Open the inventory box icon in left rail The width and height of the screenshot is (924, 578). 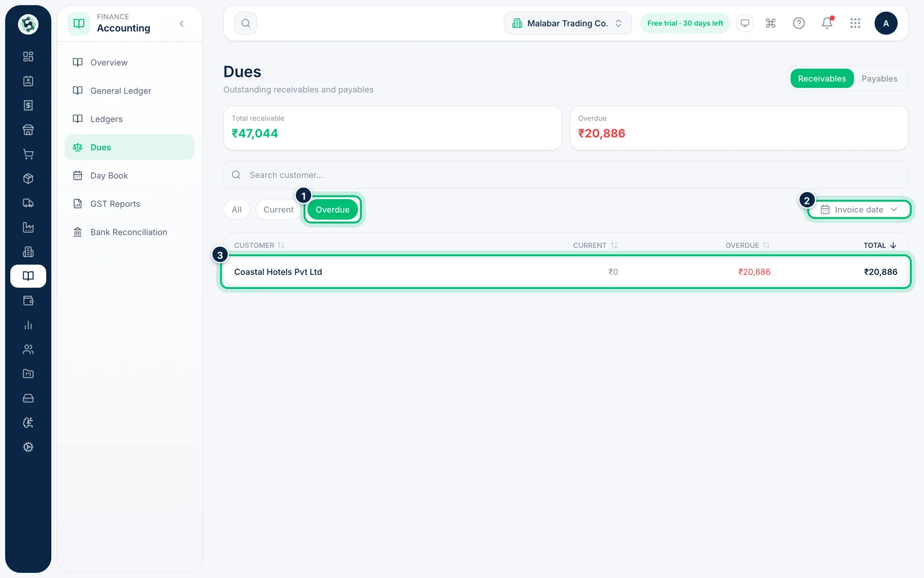click(x=28, y=179)
